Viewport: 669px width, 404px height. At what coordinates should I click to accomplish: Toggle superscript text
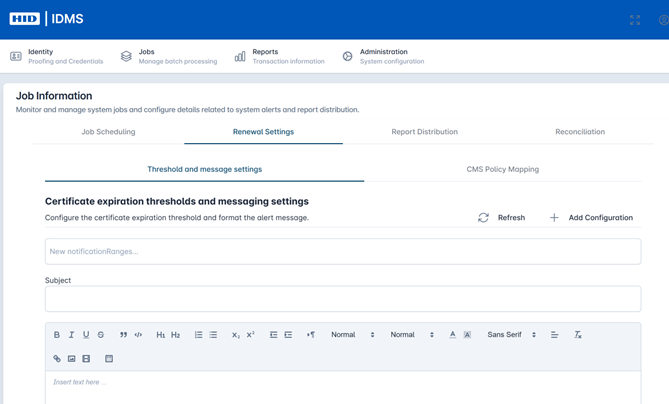tap(251, 335)
